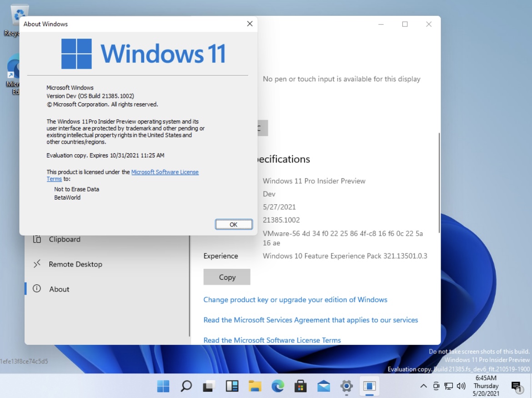
Task: Click the Settings content vertical scrollbar
Action: click(x=439, y=182)
